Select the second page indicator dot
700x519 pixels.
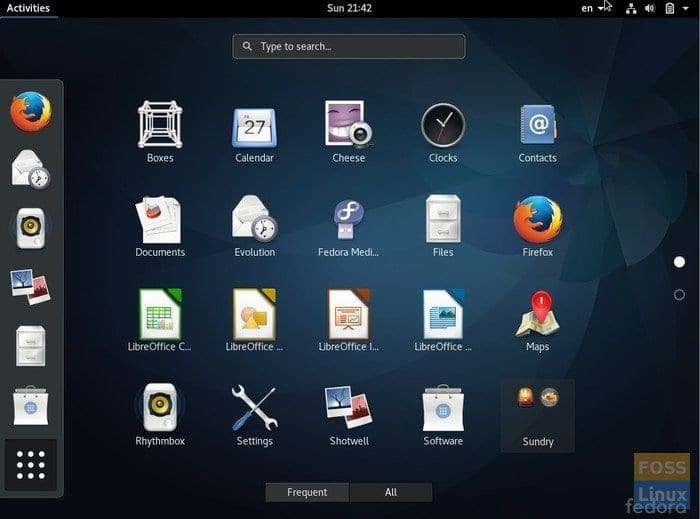pos(679,295)
